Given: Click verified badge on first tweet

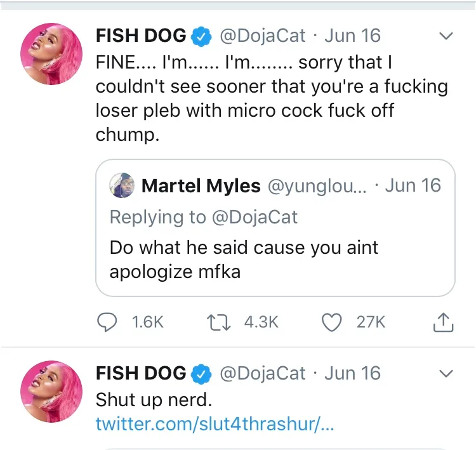Looking at the screenshot, I should 202,37.
